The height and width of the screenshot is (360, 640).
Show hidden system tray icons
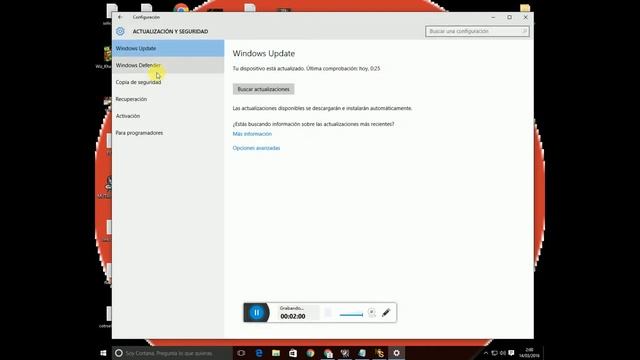486,353
